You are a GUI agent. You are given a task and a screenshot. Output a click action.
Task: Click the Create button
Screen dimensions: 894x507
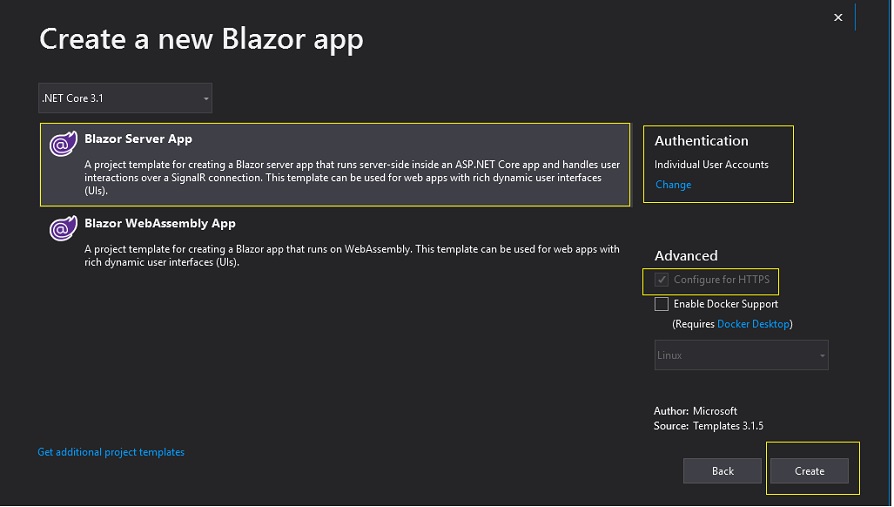point(809,471)
